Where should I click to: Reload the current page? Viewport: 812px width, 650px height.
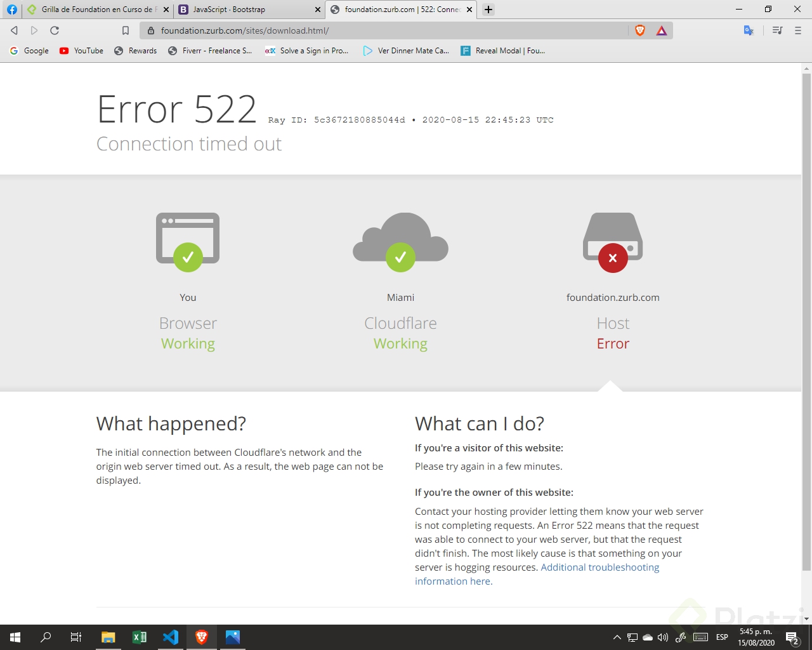(55, 30)
